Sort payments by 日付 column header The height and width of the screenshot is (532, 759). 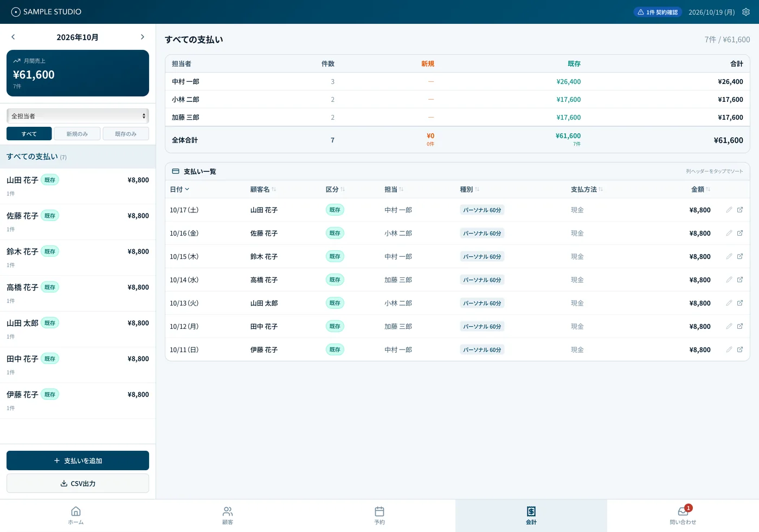click(x=179, y=189)
